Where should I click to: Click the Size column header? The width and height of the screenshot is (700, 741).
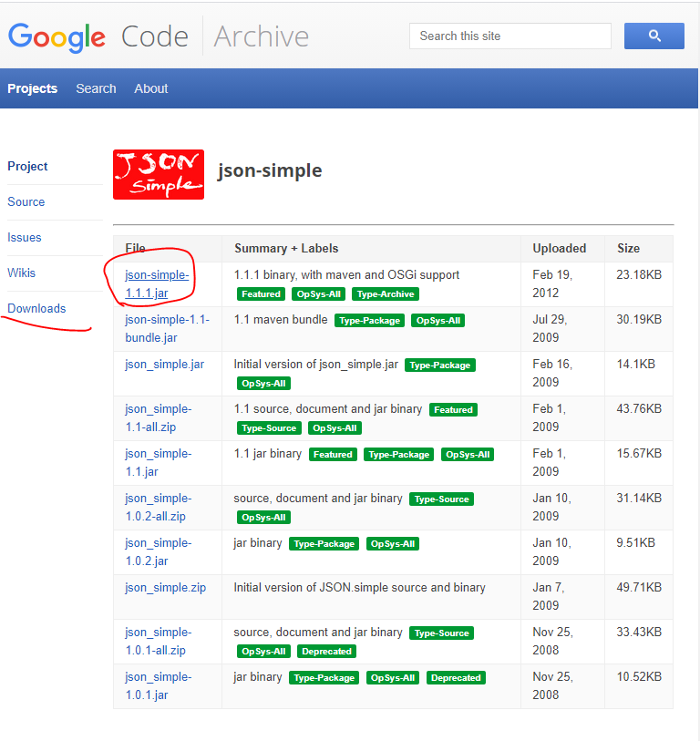point(628,248)
